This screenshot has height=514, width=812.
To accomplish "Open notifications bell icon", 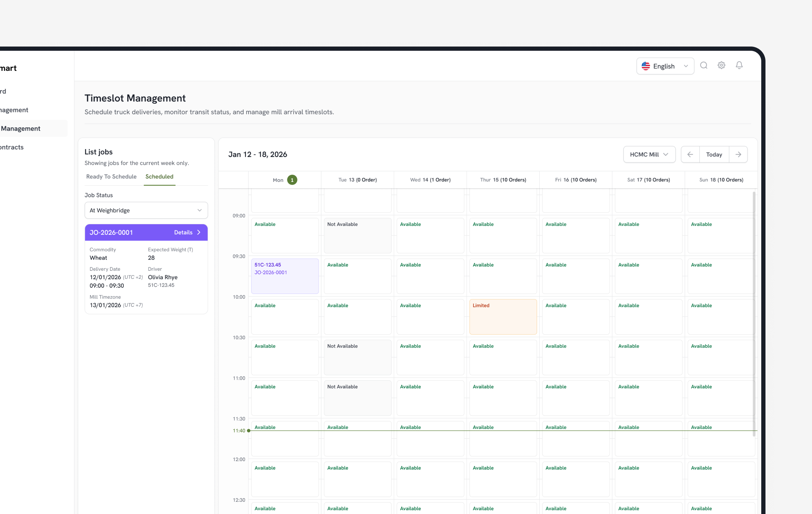I will 739,65.
